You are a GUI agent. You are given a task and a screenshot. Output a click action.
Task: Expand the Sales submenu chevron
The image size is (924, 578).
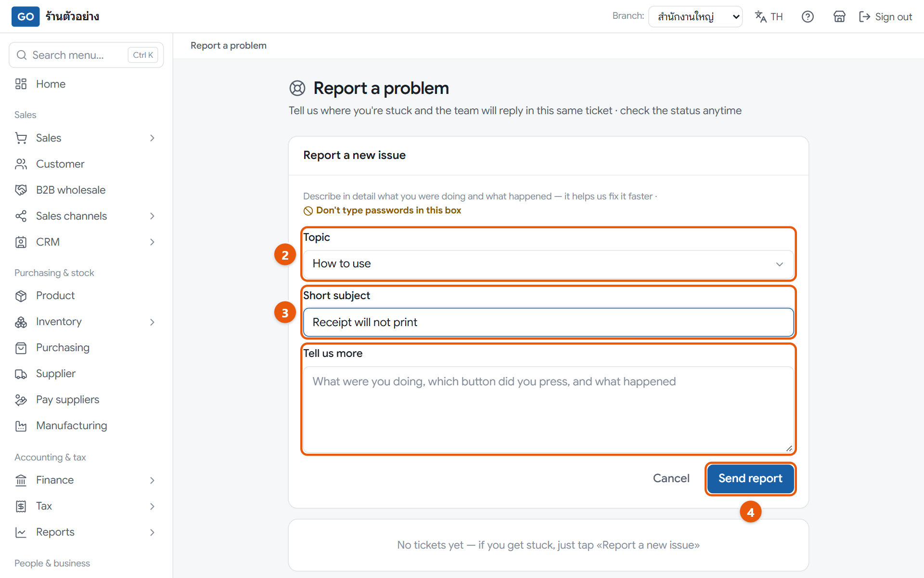(152, 138)
